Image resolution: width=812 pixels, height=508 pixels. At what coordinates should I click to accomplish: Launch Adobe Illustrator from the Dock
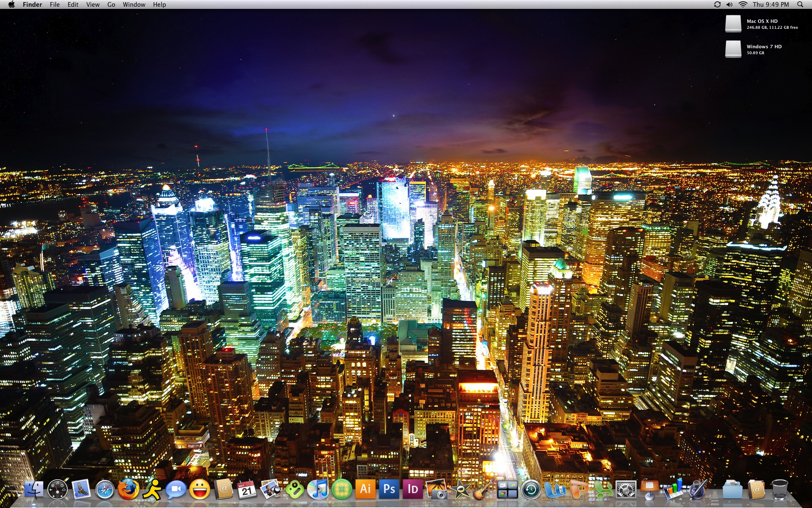point(365,490)
